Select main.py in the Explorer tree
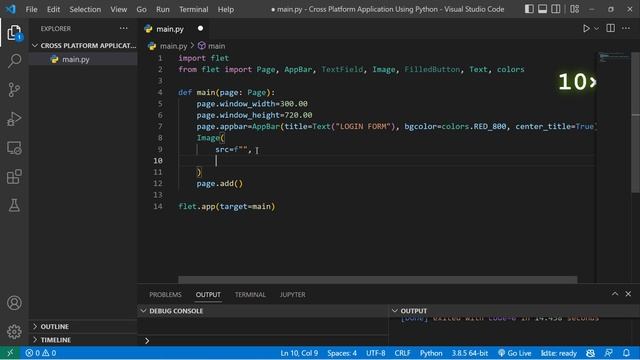The width and height of the screenshot is (640, 360). point(83,59)
